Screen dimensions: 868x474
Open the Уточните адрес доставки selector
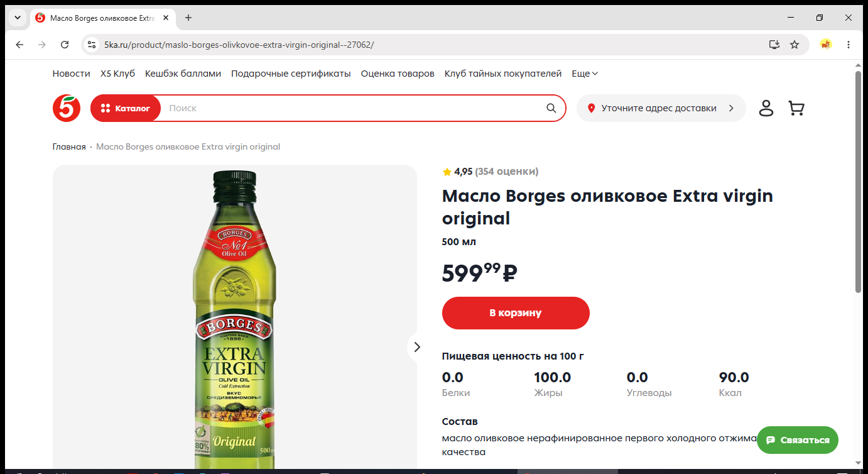[x=661, y=108]
